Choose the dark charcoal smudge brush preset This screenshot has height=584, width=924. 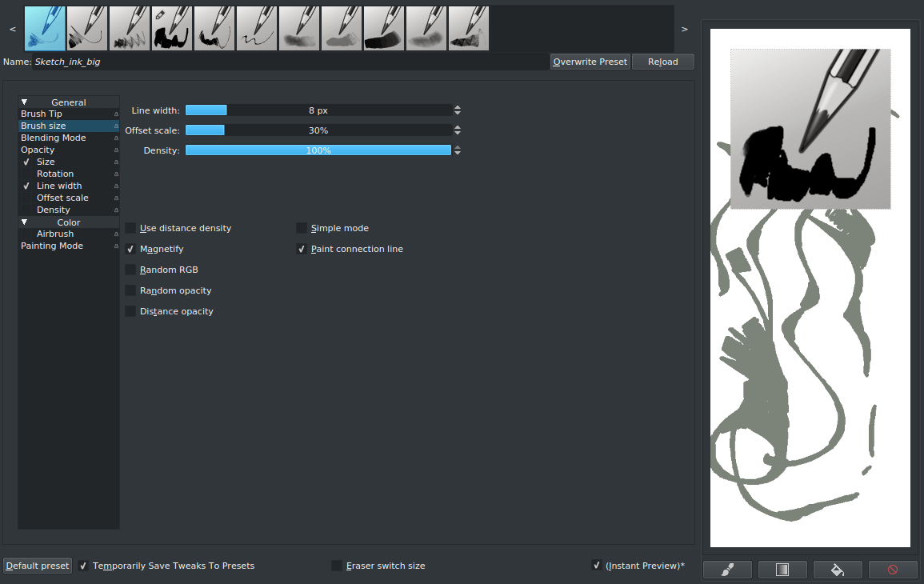click(383, 28)
